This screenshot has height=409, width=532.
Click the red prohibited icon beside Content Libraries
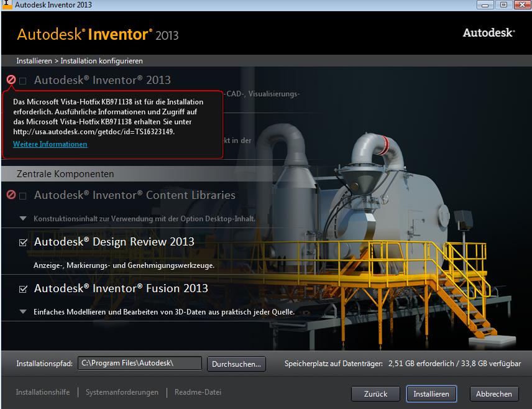click(11, 195)
